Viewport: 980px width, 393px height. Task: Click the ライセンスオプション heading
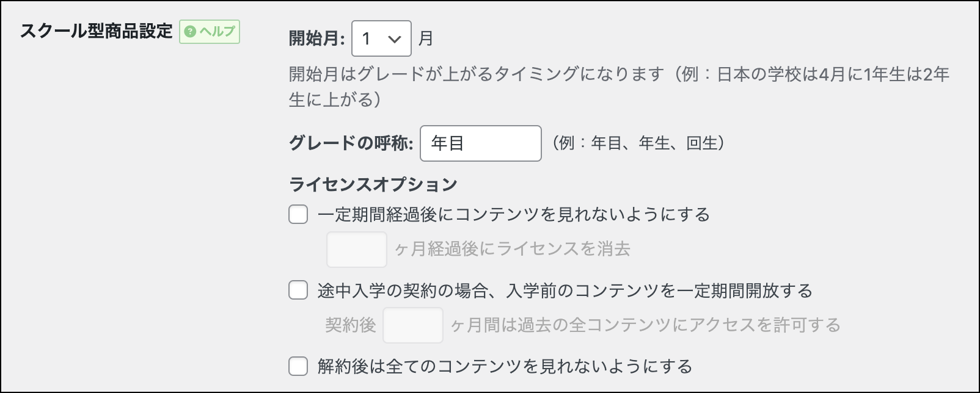(373, 184)
